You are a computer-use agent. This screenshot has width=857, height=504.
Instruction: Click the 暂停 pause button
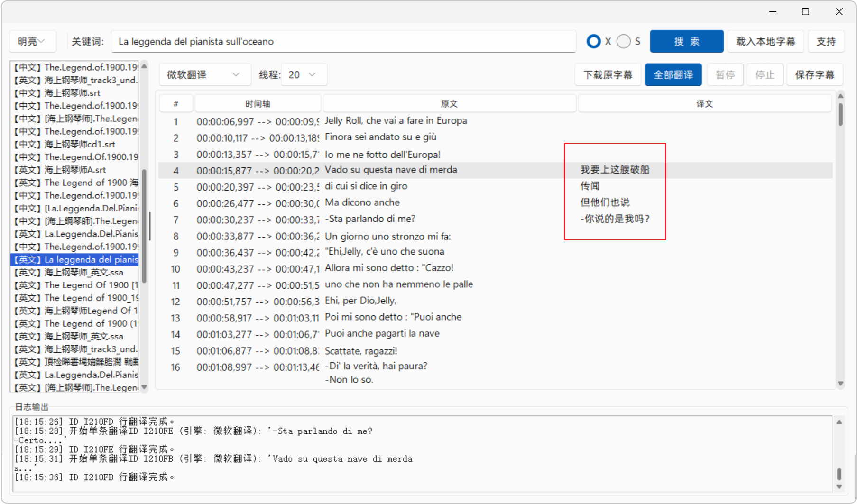725,75
